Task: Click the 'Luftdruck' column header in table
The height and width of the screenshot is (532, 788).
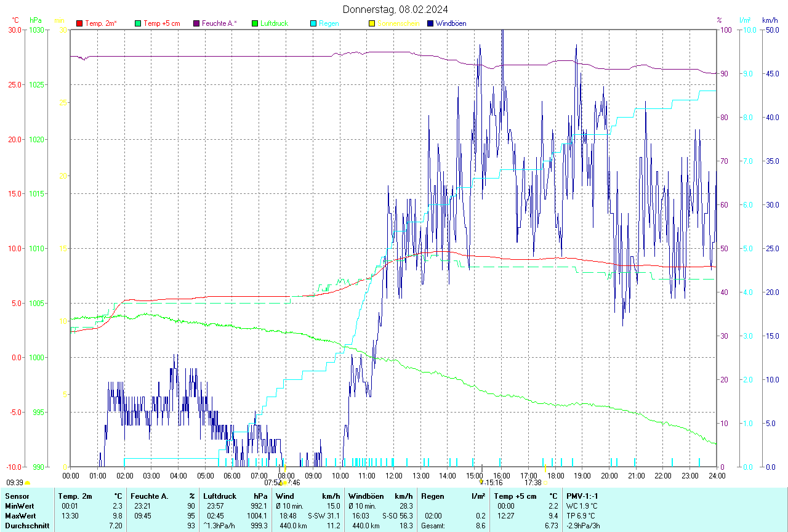Action: pos(219,496)
